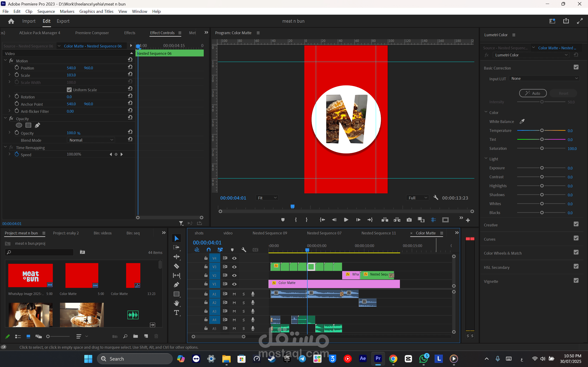588x367 pixels.
Task: Open the Fit zoom level dropdown
Action: 267,198
